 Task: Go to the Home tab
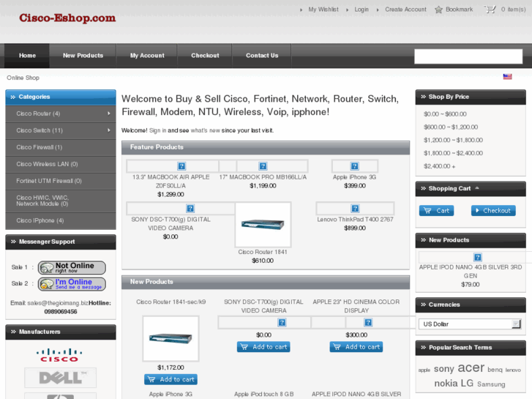point(28,56)
